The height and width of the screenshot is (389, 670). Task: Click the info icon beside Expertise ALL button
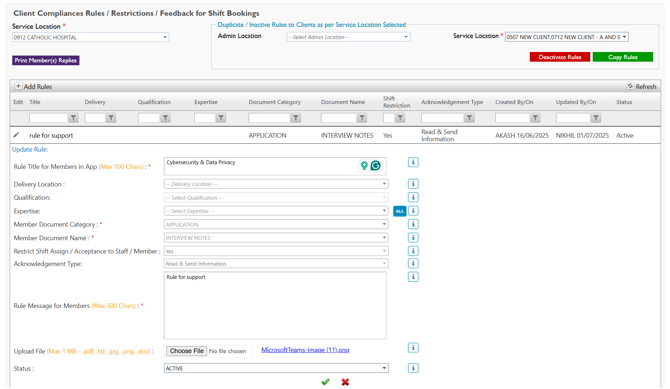click(x=413, y=211)
